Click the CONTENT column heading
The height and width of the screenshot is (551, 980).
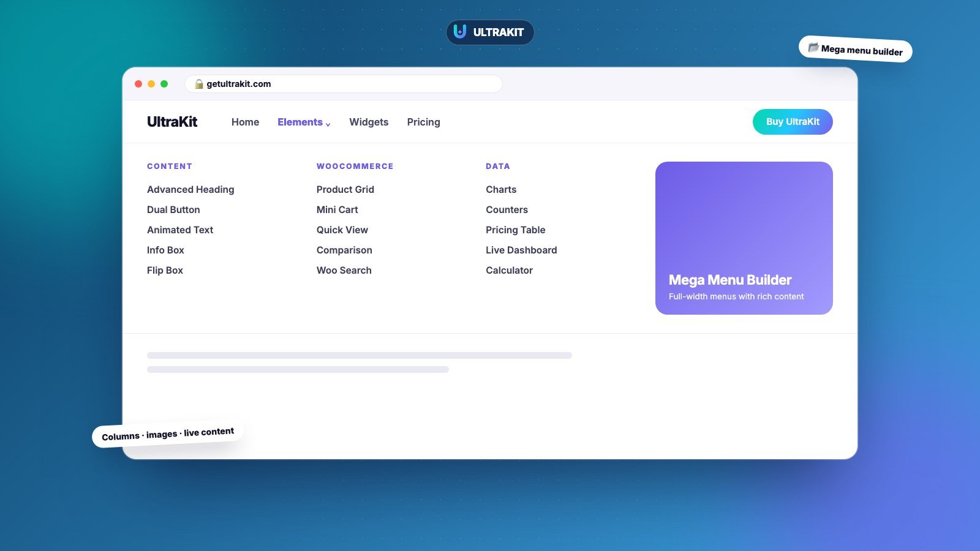point(170,166)
